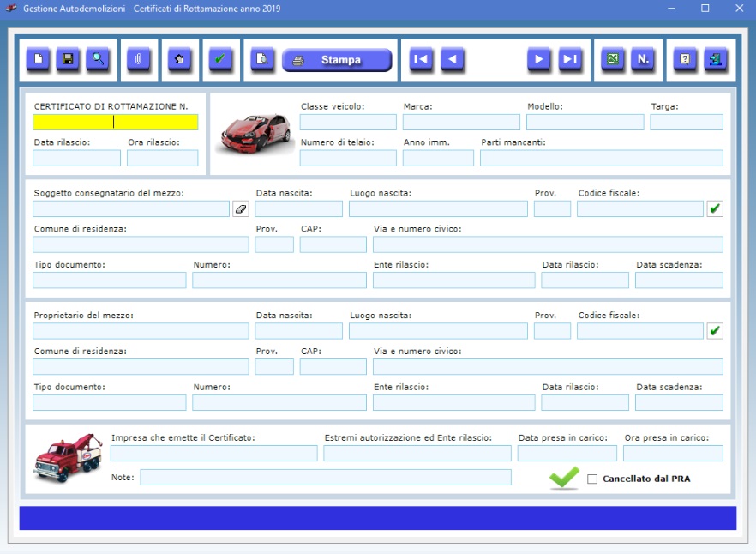The width and height of the screenshot is (756, 554).
Task: Click proprietario Luogo nascita field
Action: 438,330
